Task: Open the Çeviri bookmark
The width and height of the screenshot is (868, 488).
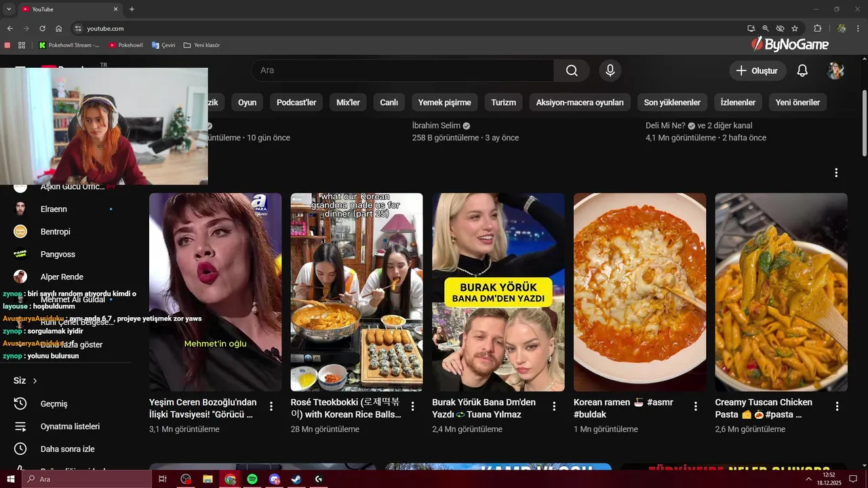Action: [163, 45]
